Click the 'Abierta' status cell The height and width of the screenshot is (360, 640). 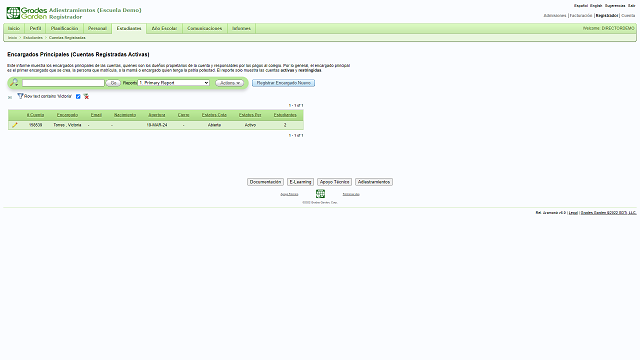[x=214, y=125]
